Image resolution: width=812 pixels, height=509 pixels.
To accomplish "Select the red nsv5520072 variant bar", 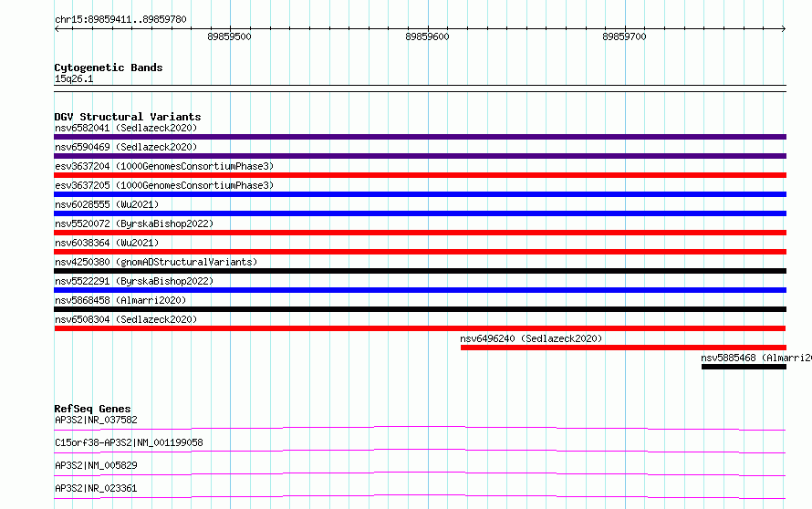I will coord(420,233).
